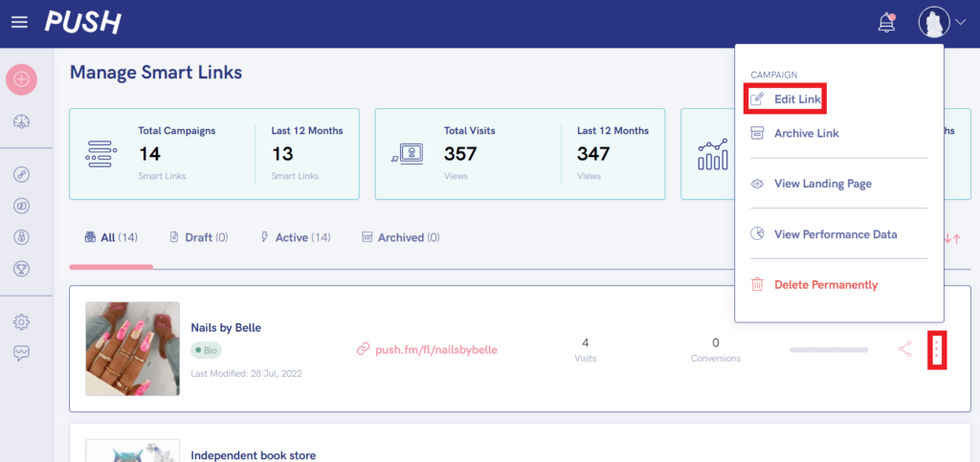Click the eye icon beside View Landing Page

757,184
